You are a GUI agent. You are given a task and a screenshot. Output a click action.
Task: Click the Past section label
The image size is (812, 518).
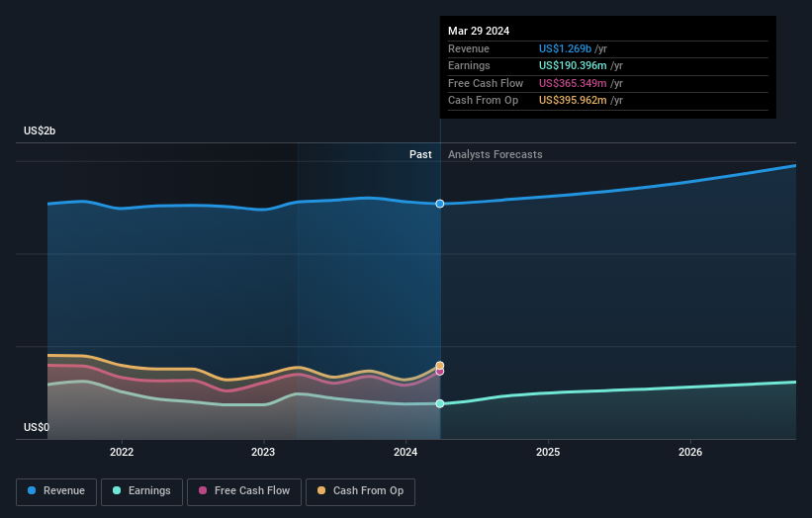pyautogui.click(x=420, y=155)
